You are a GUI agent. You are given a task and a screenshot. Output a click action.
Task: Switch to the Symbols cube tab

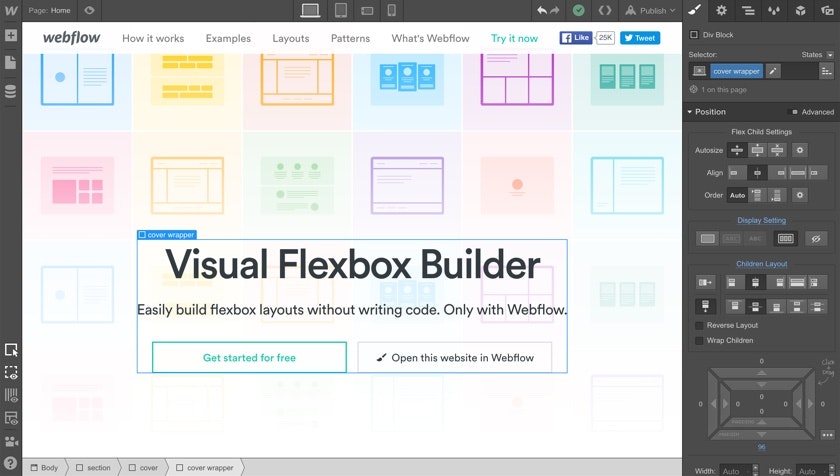click(800, 10)
